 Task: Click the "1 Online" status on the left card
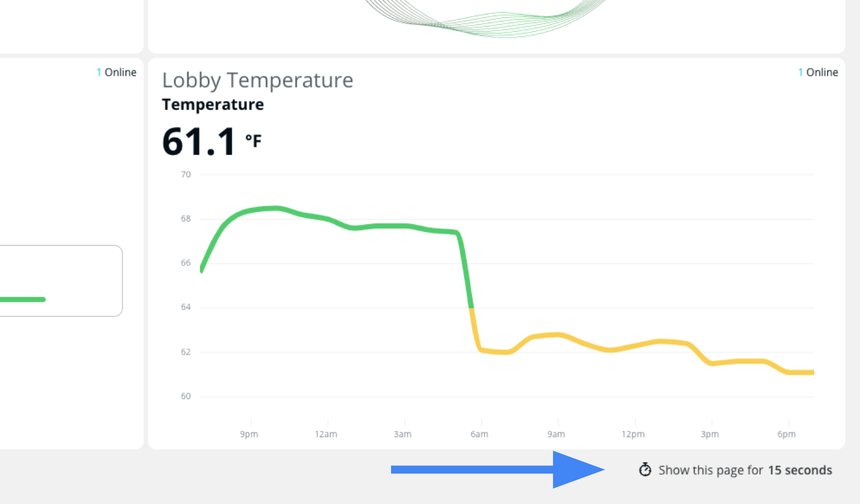click(117, 73)
